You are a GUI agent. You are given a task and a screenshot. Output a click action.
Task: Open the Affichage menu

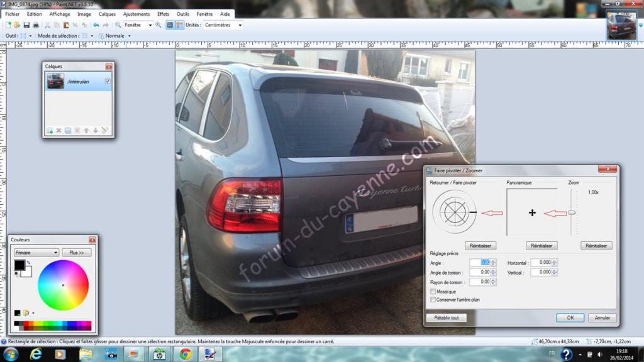[x=60, y=14]
